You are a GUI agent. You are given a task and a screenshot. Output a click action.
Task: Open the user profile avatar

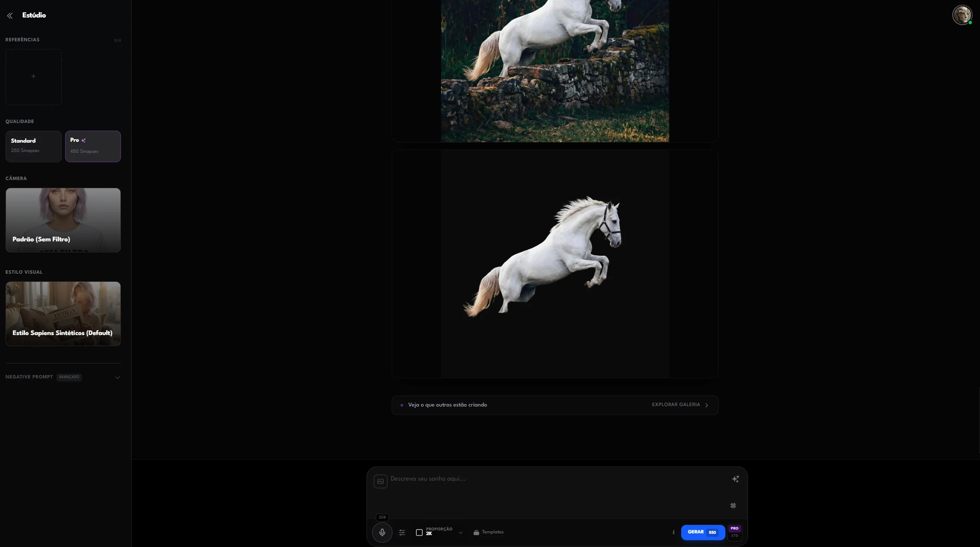962,15
